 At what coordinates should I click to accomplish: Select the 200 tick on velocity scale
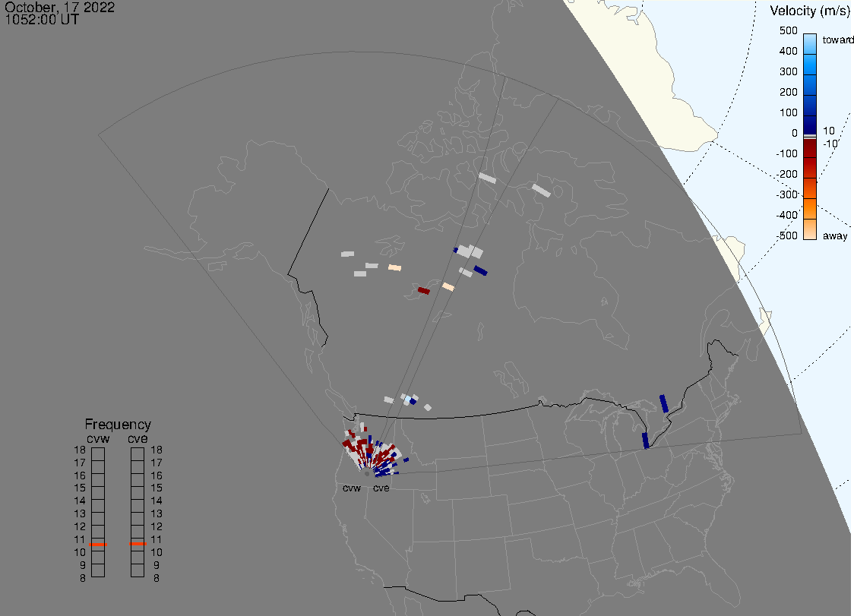(x=788, y=92)
